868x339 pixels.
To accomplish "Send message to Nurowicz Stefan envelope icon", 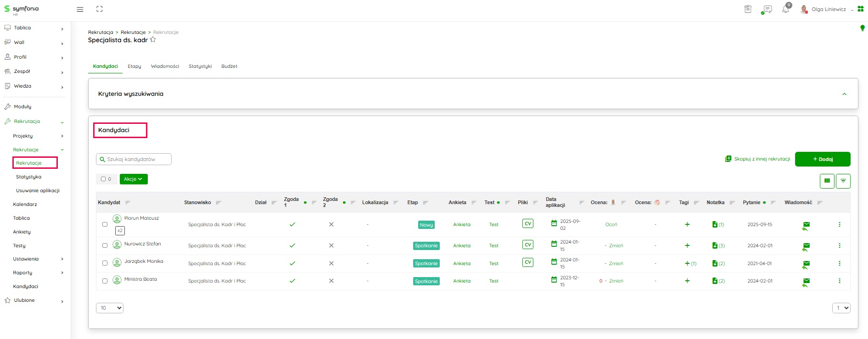I will point(806,246).
